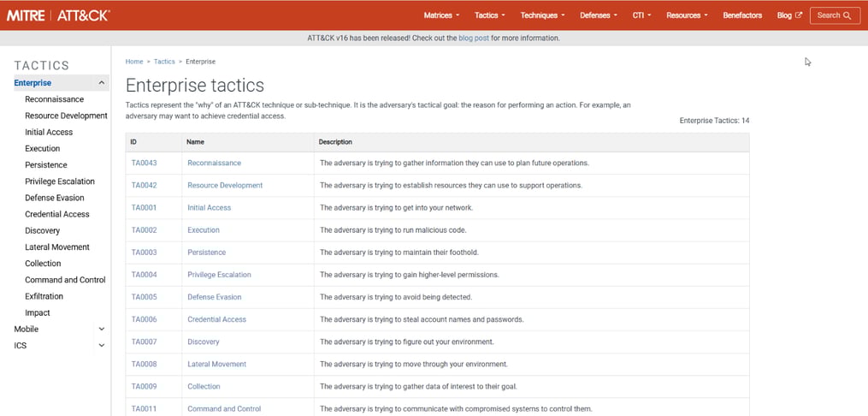
Task: Open the Techniques dropdown menu
Action: [x=542, y=15]
